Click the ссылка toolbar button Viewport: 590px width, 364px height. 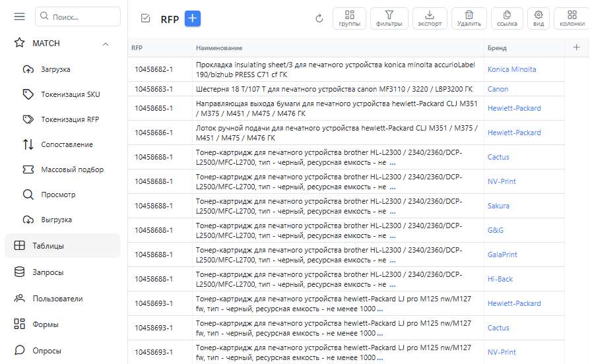point(507,18)
